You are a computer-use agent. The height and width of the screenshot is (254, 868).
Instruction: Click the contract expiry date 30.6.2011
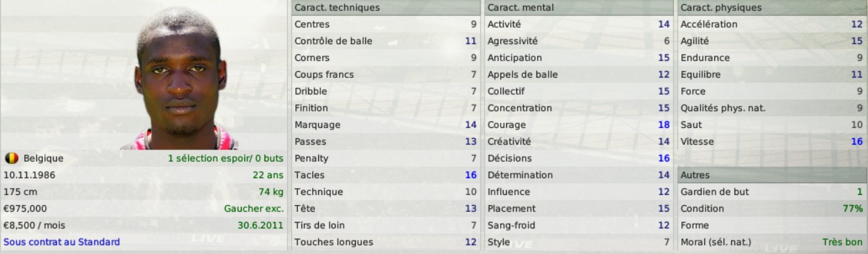(260, 225)
